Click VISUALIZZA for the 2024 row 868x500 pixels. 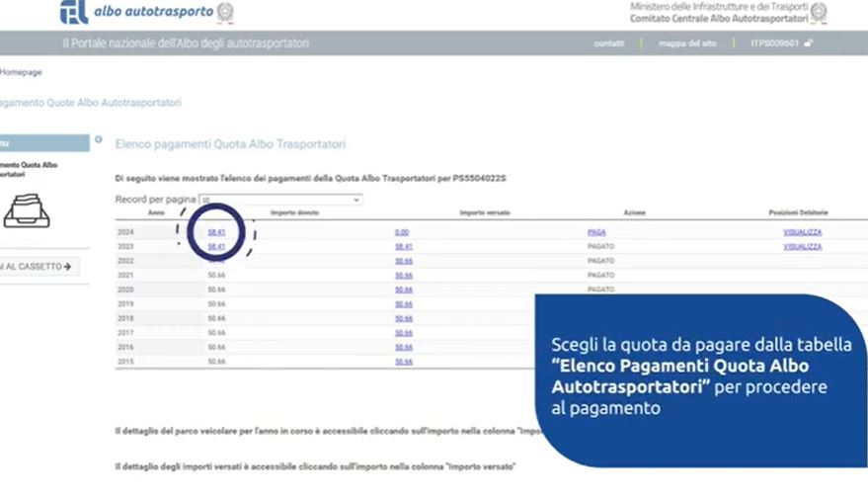tap(802, 232)
